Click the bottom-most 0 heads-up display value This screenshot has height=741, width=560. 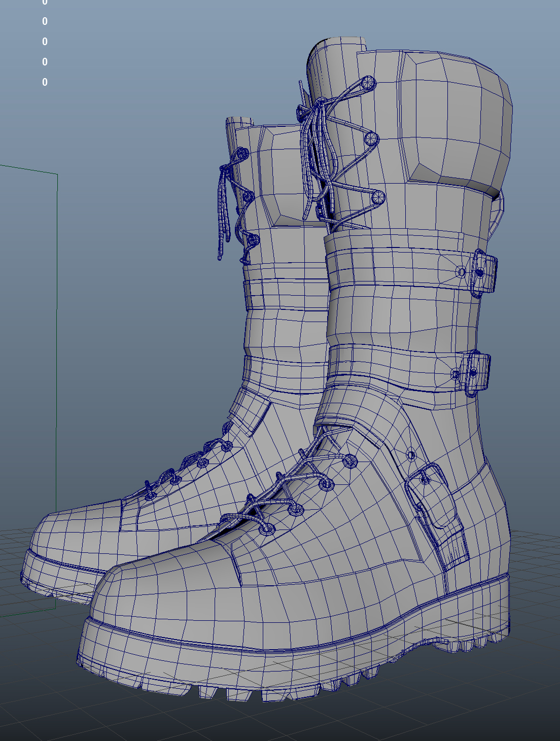45,82
